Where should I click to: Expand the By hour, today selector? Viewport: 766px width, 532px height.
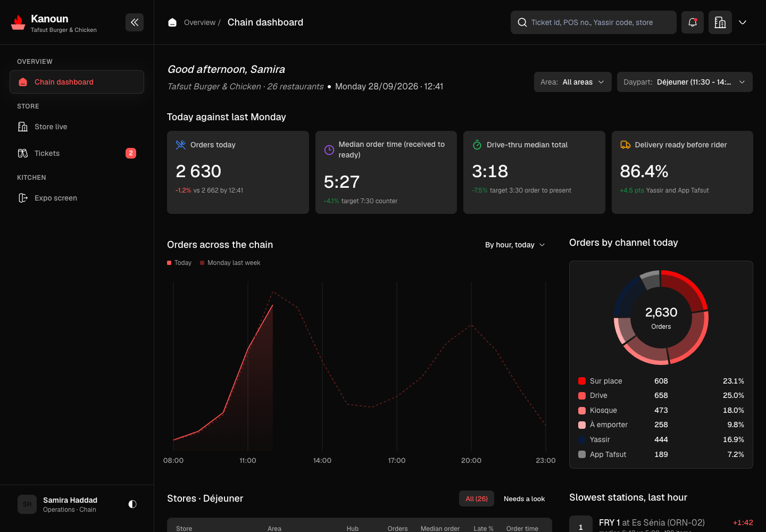tap(515, 245)
